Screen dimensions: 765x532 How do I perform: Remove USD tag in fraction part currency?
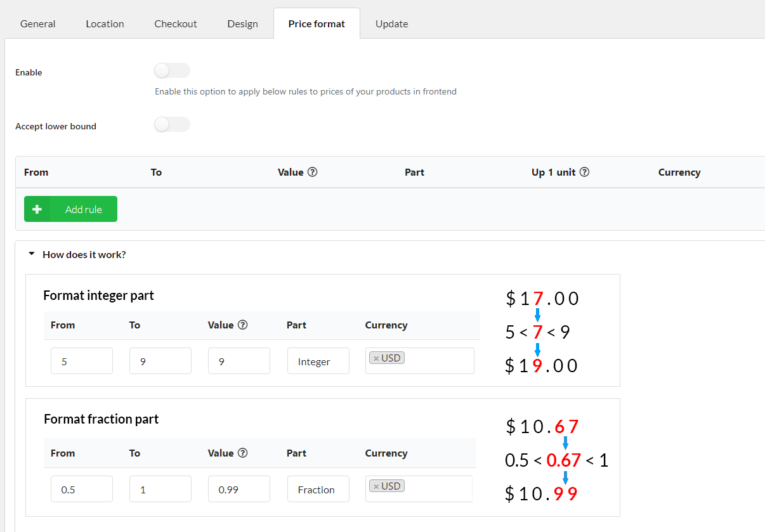click(x=376, y=486)
